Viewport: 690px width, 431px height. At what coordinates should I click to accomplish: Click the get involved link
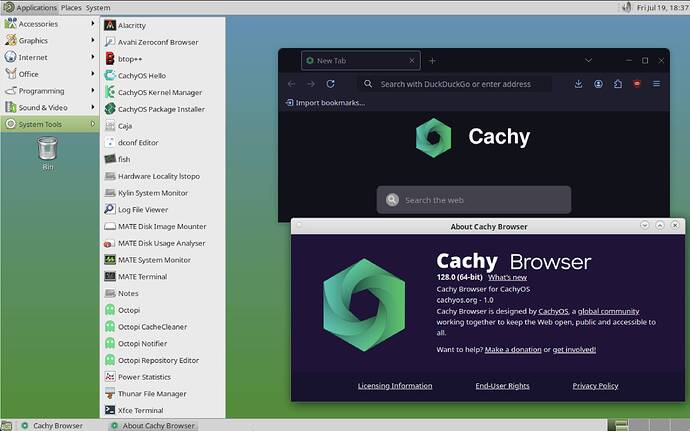(574, 350)
